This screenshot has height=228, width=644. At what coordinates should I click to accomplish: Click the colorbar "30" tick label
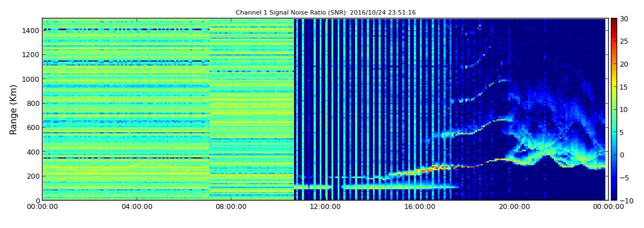(624, 18)
